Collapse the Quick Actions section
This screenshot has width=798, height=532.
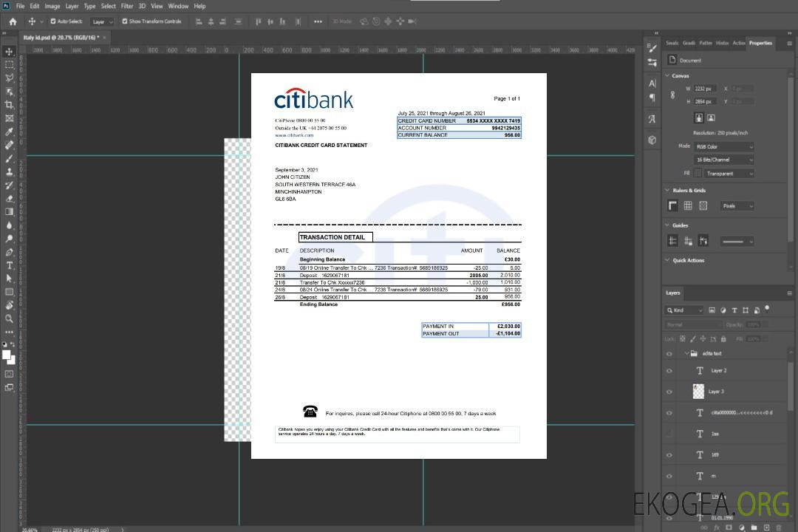point(668,260)
